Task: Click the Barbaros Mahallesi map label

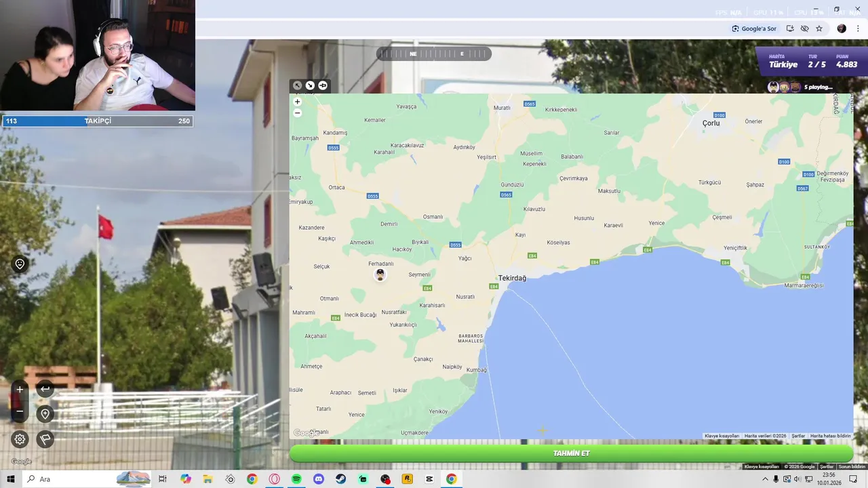Action: [470, 338]
